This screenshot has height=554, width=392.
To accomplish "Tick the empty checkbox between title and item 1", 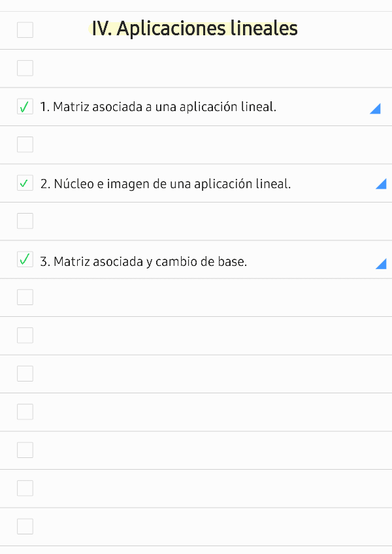I will coord(25,68).
